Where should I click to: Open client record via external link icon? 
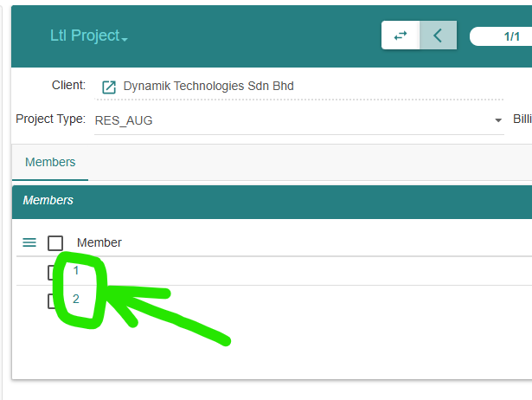[x=109, y=87]
